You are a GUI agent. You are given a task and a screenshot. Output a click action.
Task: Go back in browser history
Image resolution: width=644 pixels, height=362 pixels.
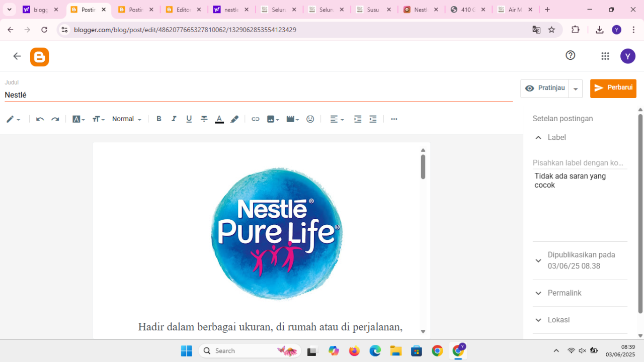tap(11, 30)
